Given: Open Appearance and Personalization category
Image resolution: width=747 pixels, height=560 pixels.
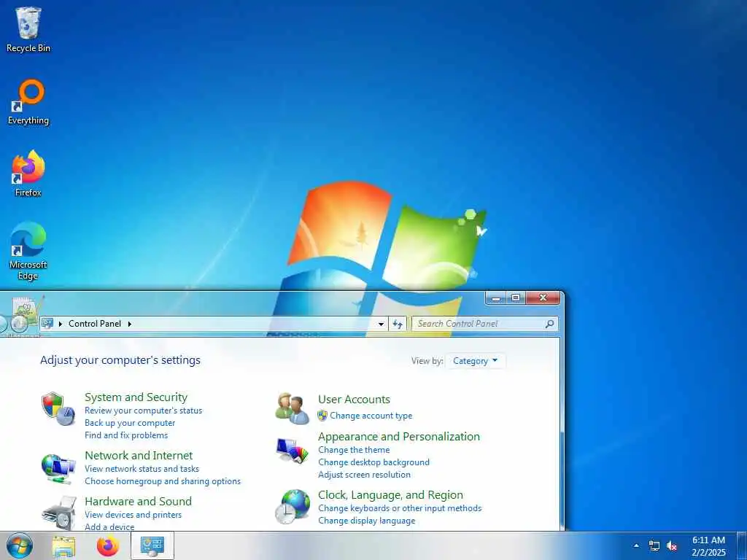Looking at the screenshot, I should pos(399,436).
